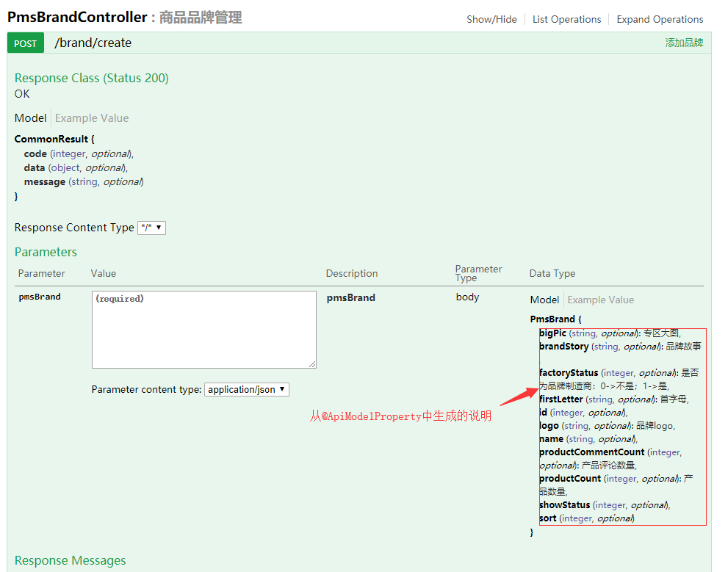728x572 pixels.
Task: Click the green POST method badge
Action: [x=26, y=43]
